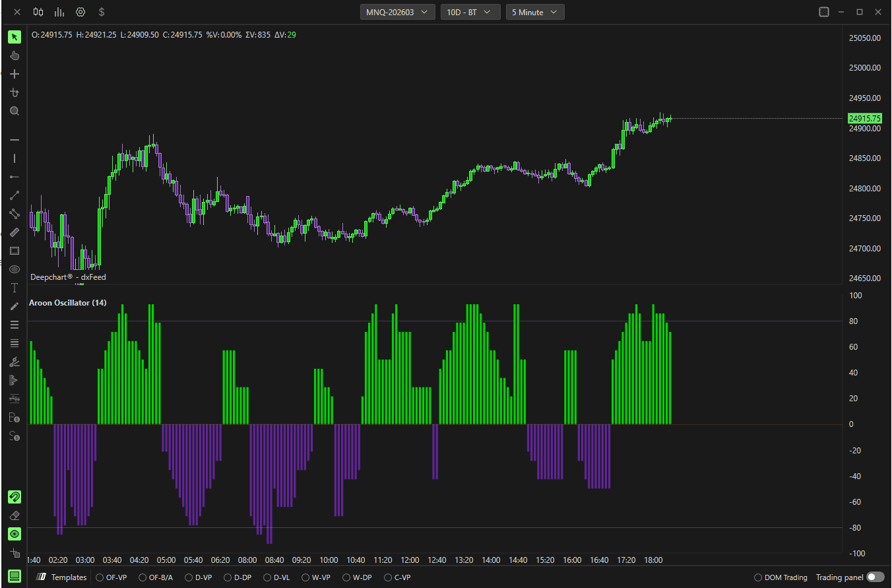Viewport: 892px width, 588px height.
Task: Select the hand pan tool
Action: [x=15, y=55]
